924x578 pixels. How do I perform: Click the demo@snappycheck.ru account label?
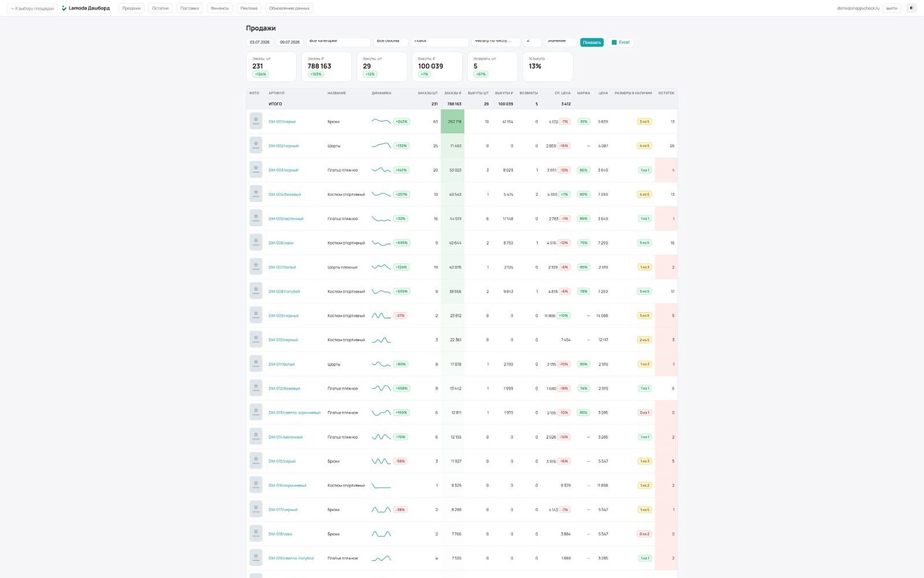click(x=858, y=8)
